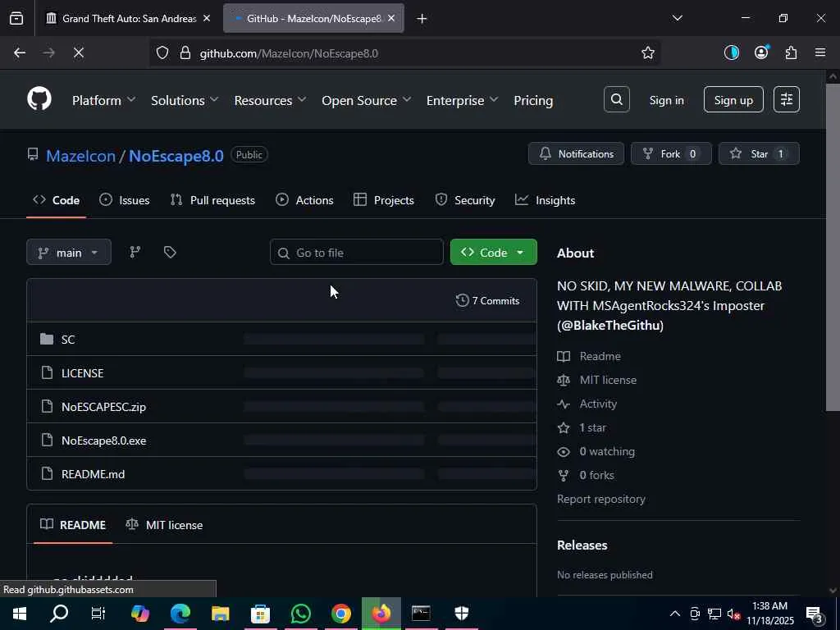Image resolution: width=840 pixels, height=630 pixels.
Task: Switch to Grand Theft Auto: San Andreas tab
Action: pyautogui.click(x=129, y=19)
